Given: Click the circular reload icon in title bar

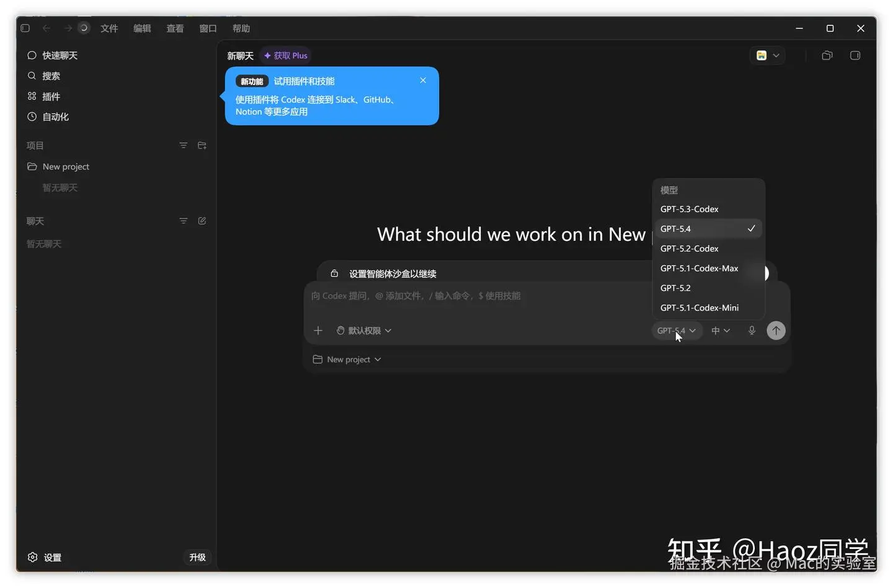Looking at the screenshot, I should pyautogui.click(x=84, y=28).
